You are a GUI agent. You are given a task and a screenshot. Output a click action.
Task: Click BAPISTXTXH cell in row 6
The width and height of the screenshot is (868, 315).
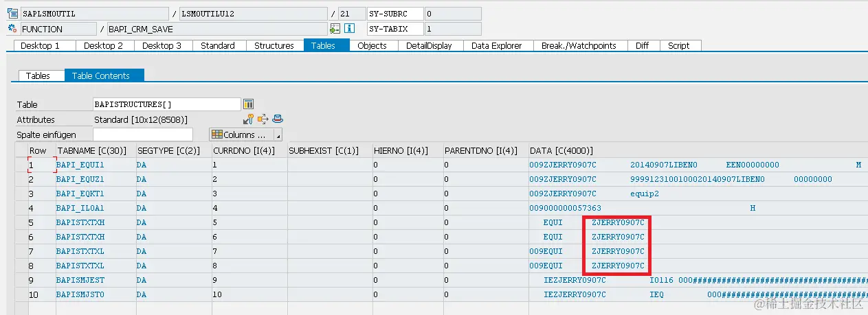coord(94,237)
